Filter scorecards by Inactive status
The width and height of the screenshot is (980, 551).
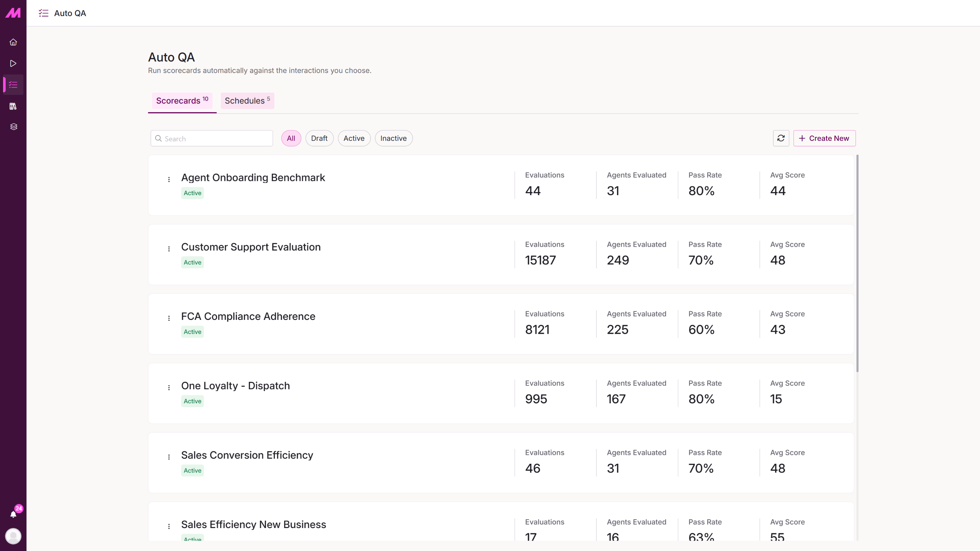point(394,138)
